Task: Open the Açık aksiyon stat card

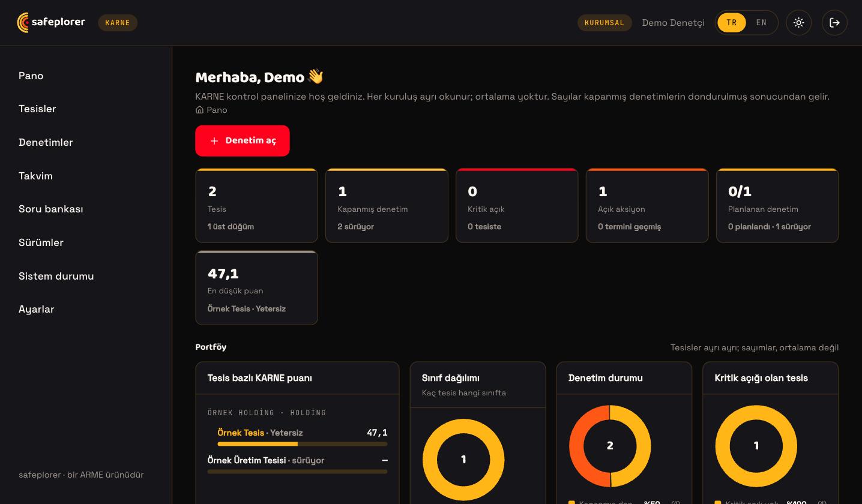Action: tap(647, 206)
